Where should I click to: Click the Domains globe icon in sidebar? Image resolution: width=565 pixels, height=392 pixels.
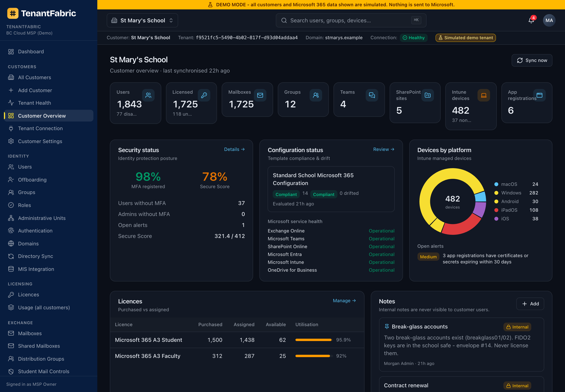[x=11, y=243]
